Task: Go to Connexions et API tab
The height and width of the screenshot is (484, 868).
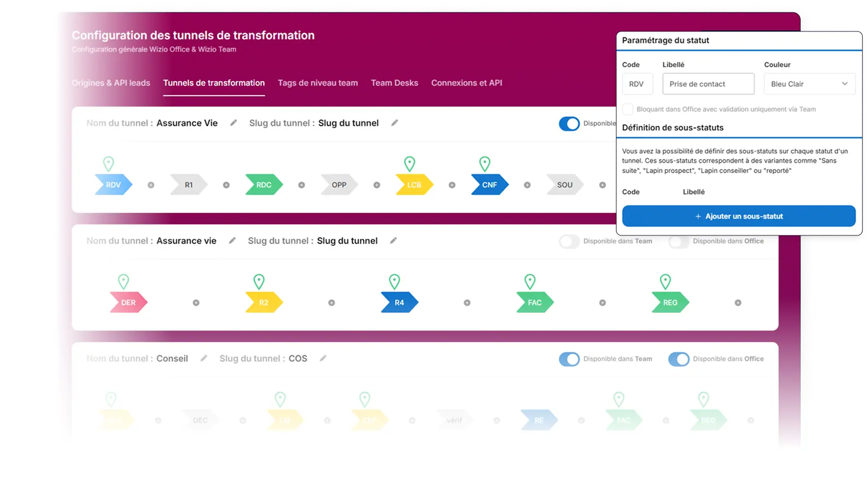Action: 466,83
